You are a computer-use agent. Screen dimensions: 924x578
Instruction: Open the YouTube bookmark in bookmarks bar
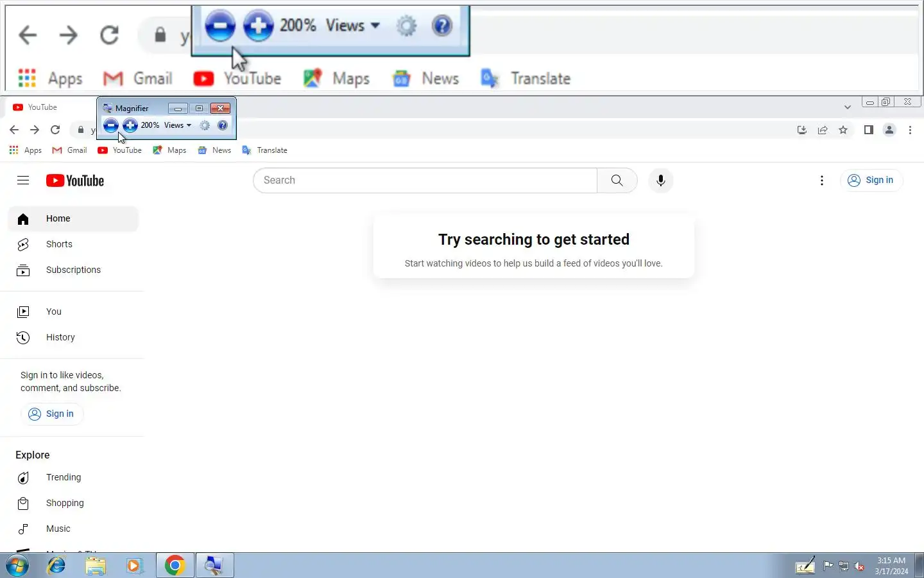(x=119, y=150)
